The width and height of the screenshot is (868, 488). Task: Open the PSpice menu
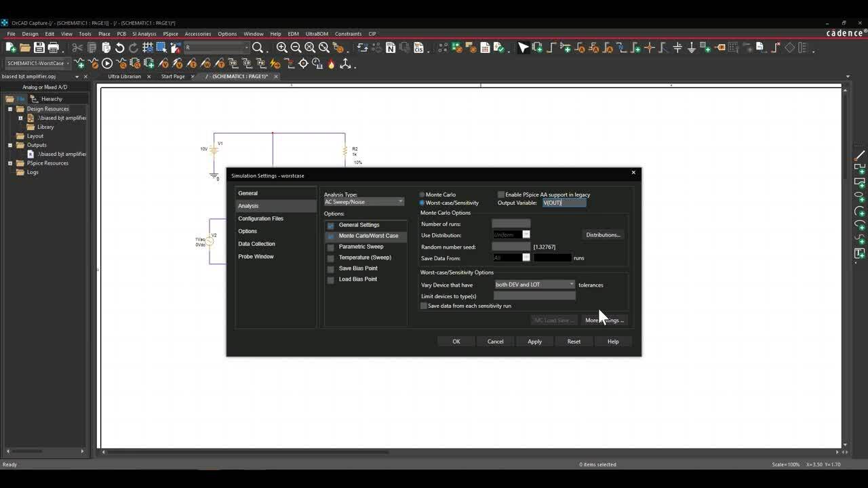click(x=170, y=33)
